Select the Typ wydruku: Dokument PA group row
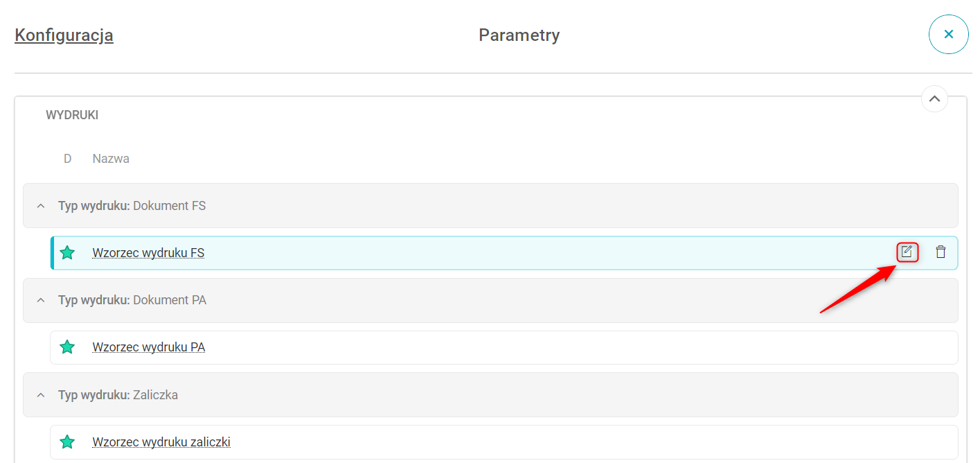The width and height of the screenshot is (980, 463). click(x=485, y=300)
